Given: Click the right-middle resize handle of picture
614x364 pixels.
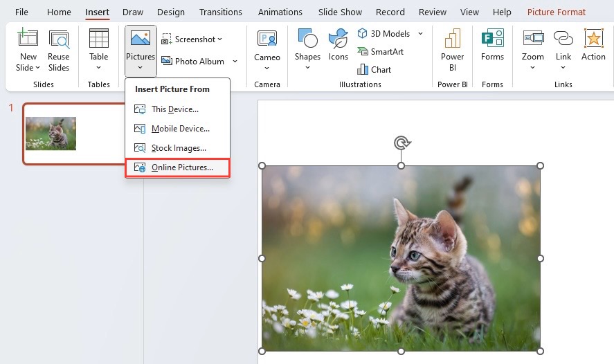Looking at the screenshot, I should (541, 258).
